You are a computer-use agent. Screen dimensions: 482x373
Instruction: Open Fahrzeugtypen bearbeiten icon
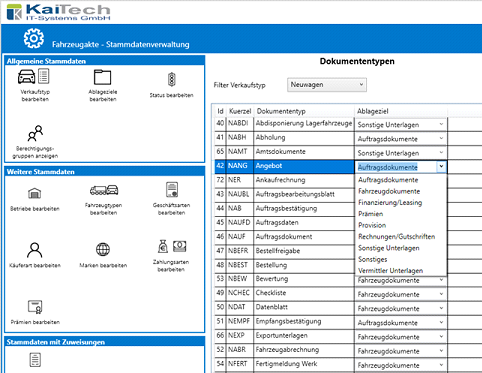coord(104,190)
